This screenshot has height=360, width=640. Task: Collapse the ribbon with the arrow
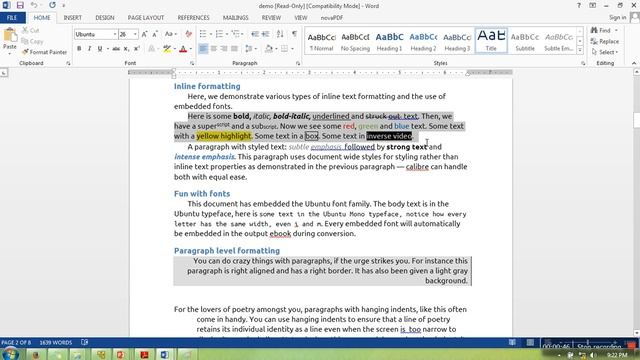click(634, 63)
